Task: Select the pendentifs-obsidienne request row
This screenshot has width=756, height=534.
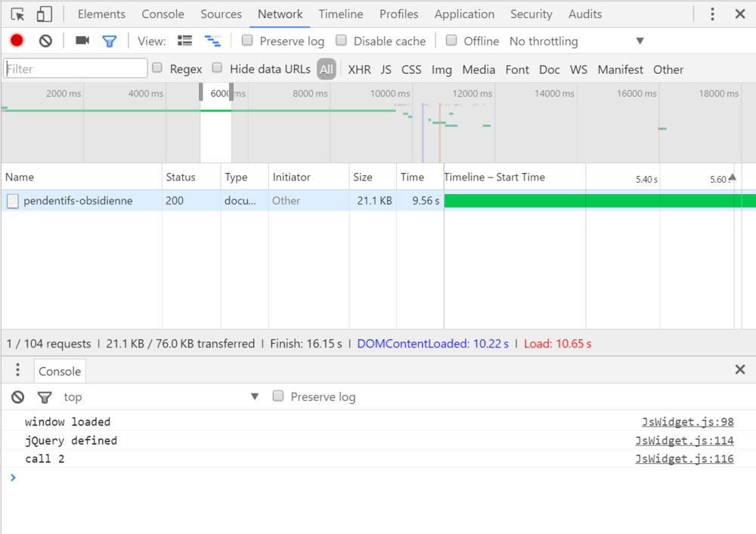Action: [x=379, y=201]
